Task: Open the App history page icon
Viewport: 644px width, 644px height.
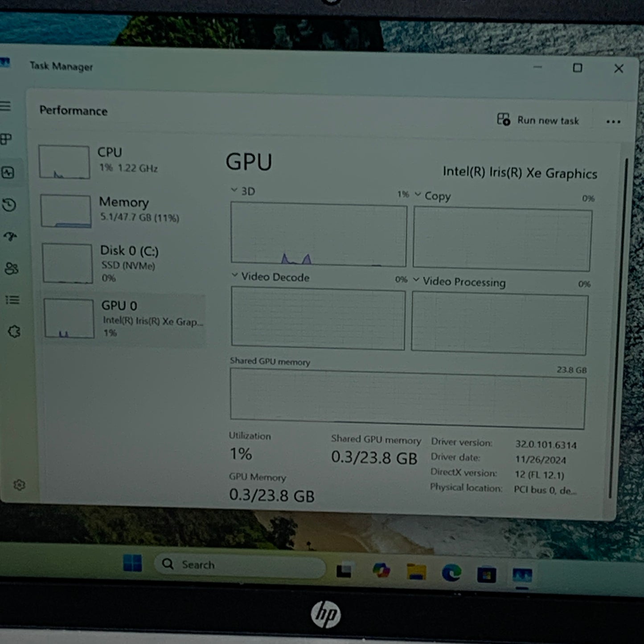Action: point(9,205)
